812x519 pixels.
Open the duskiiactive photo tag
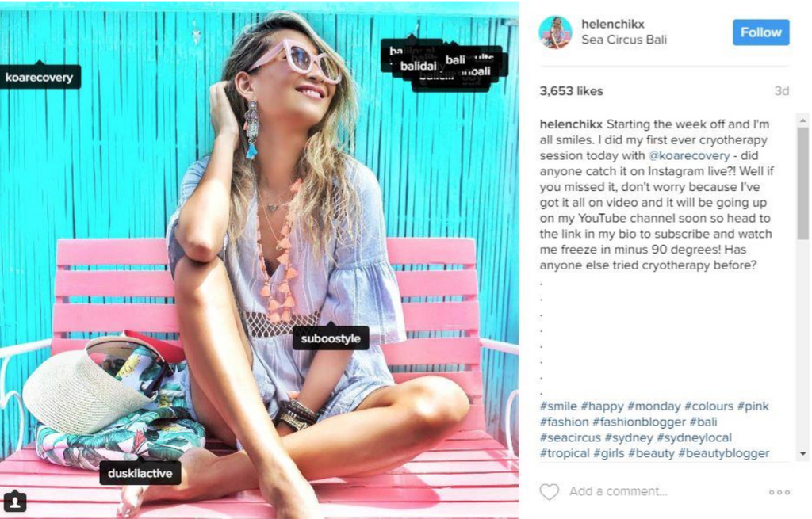[x=140, y=473]
